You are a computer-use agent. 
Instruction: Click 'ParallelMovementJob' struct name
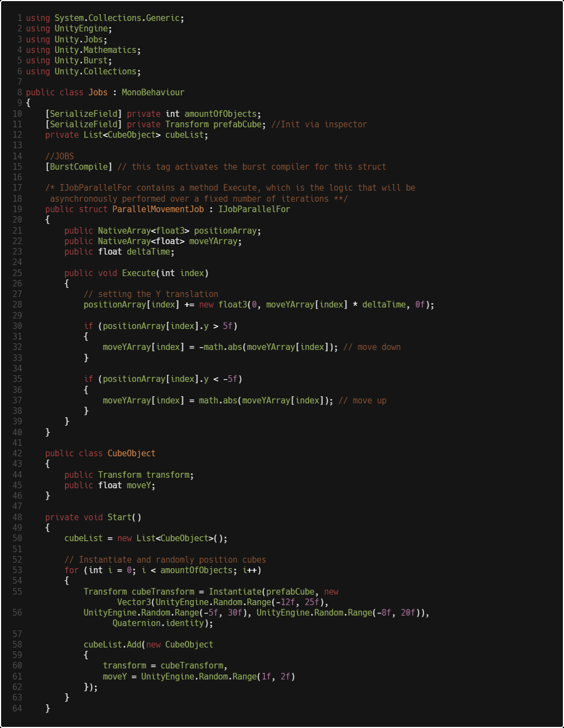[x=158, y=209]
